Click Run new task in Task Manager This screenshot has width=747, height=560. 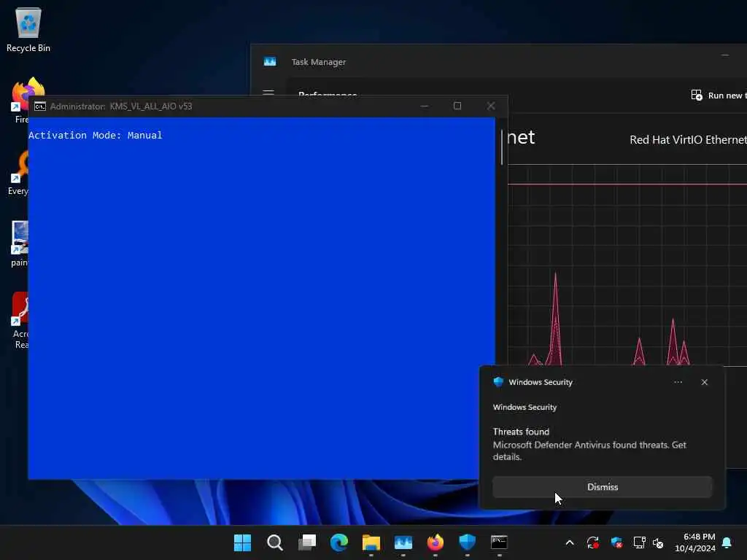719,96
